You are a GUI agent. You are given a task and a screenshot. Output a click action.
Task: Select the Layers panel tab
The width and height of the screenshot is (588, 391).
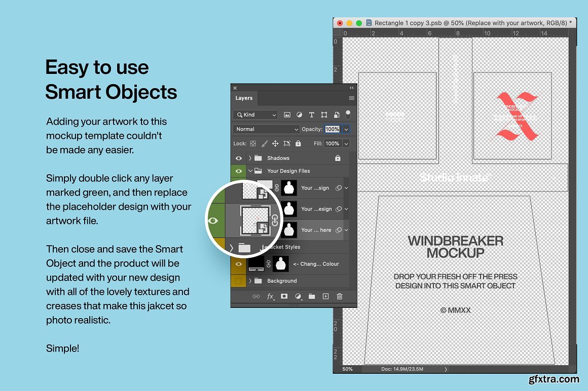pyautogui.click(x=244, y=98)
